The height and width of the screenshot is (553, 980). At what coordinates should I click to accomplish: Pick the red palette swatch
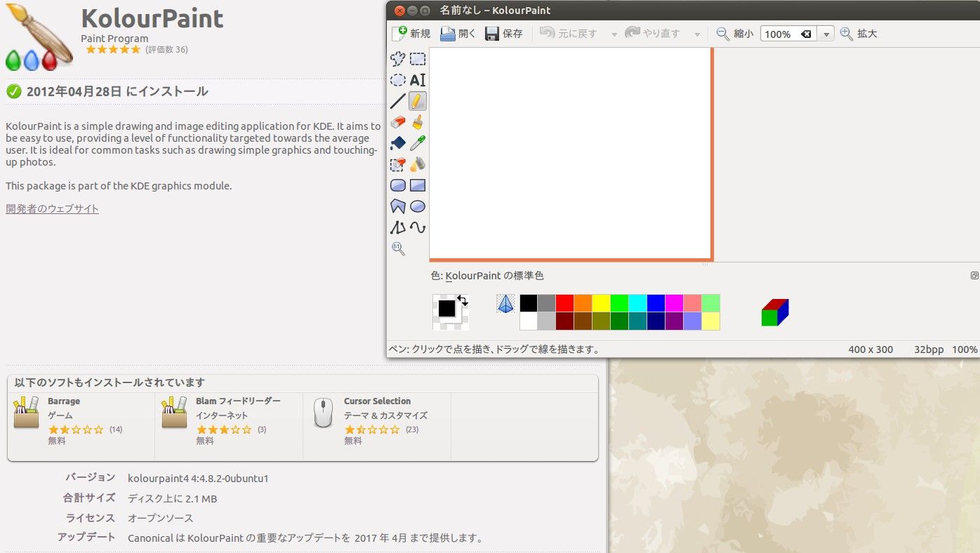565,303
